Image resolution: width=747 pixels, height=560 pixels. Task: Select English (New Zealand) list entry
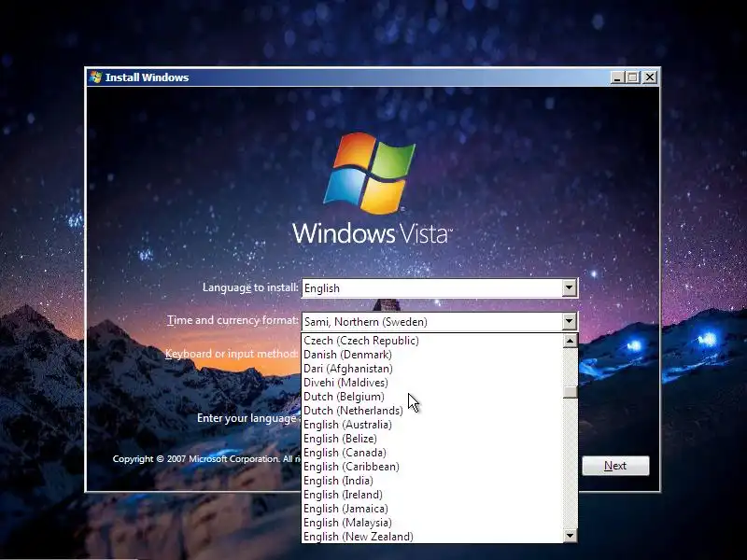tap(432, 537)
